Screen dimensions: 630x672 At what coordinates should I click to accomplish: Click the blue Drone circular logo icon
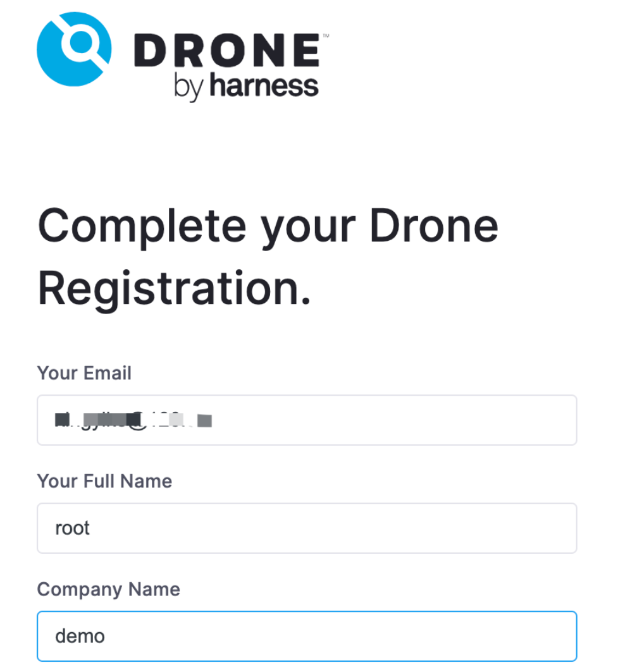(x=74, y=47)
